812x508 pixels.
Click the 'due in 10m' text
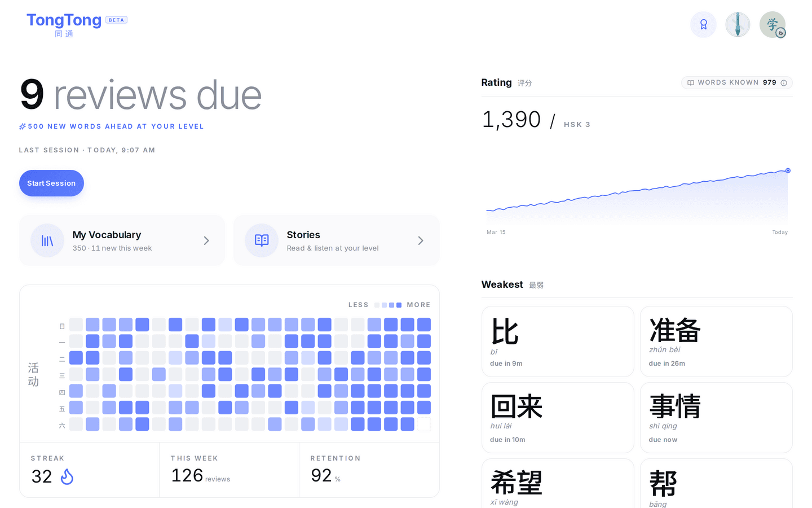pos(507,440)
